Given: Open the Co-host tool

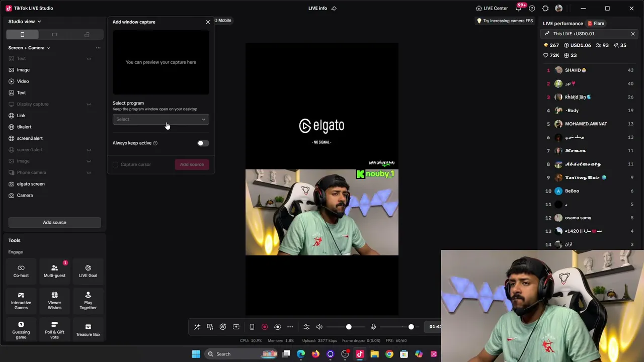Looking at the screenshot, I should pyautogui.click(x=21, y=271).
